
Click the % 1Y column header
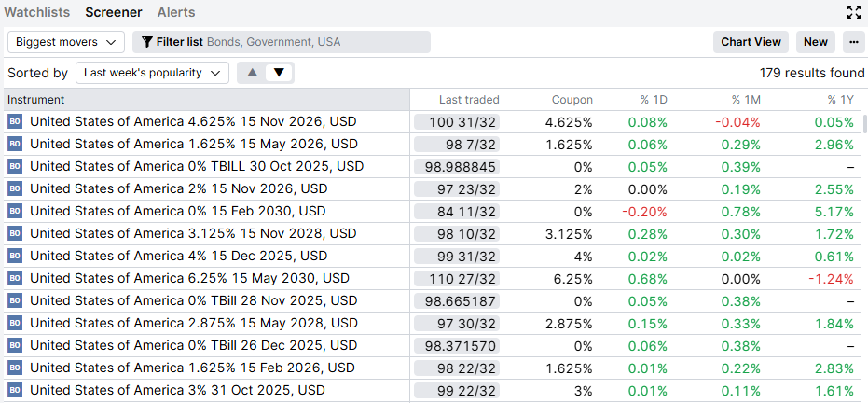pos(840,100)
